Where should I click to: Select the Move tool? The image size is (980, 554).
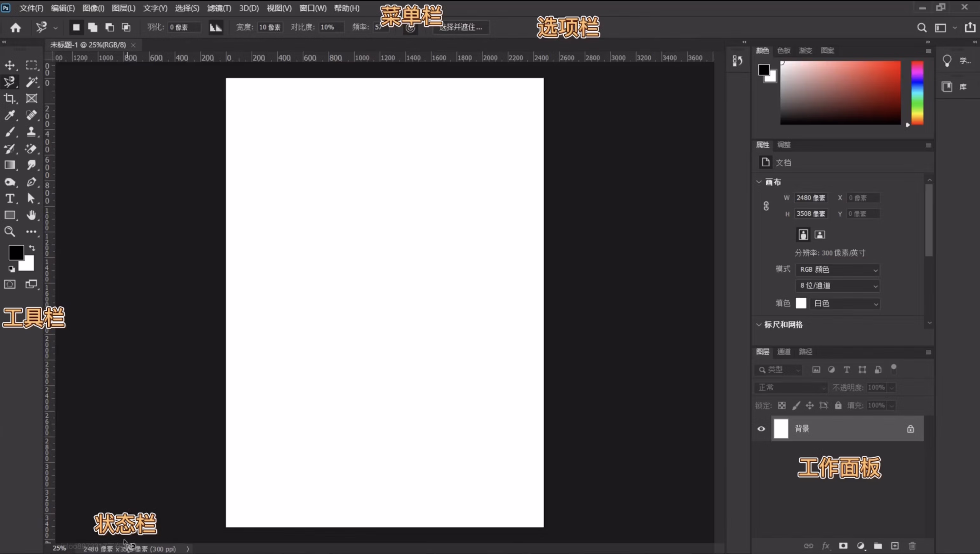click(x=10, y=65)
